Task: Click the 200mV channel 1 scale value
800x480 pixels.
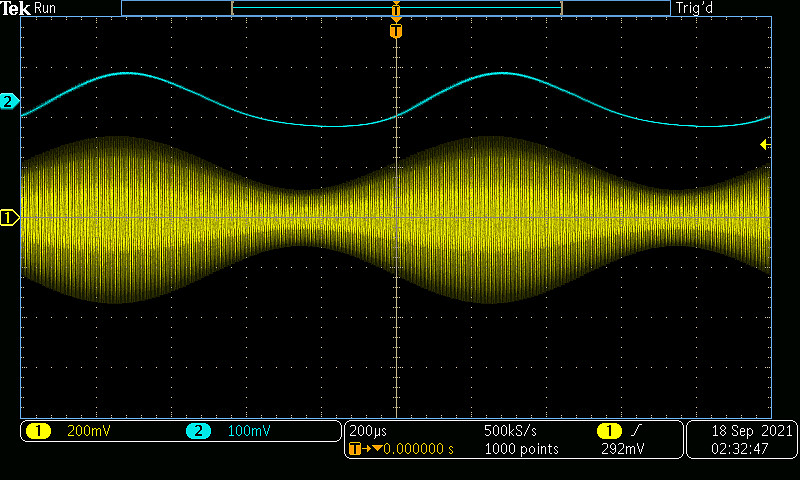Action: tap(89, 431)
